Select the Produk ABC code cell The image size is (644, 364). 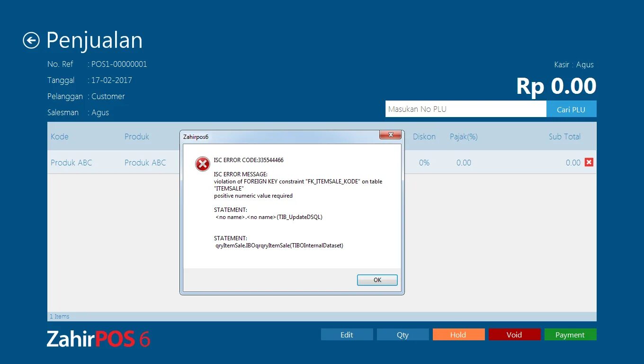(x=72, y=163)
